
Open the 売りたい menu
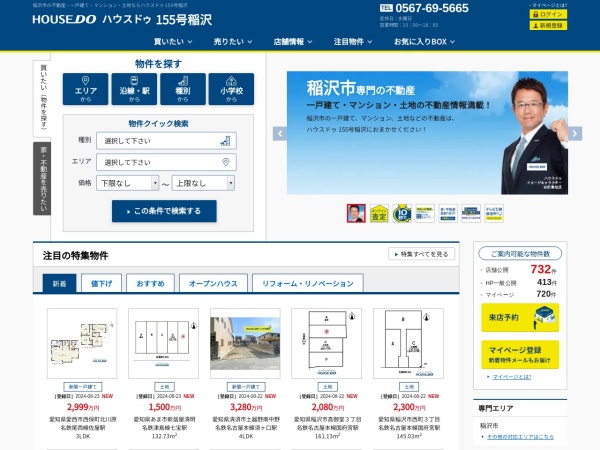point(233,42)
